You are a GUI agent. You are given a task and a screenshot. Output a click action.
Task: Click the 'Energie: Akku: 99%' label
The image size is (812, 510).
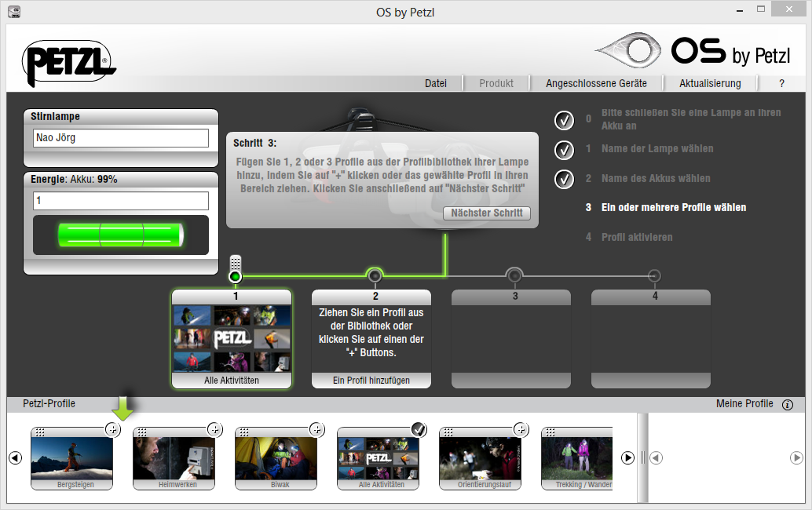(74, 180)
